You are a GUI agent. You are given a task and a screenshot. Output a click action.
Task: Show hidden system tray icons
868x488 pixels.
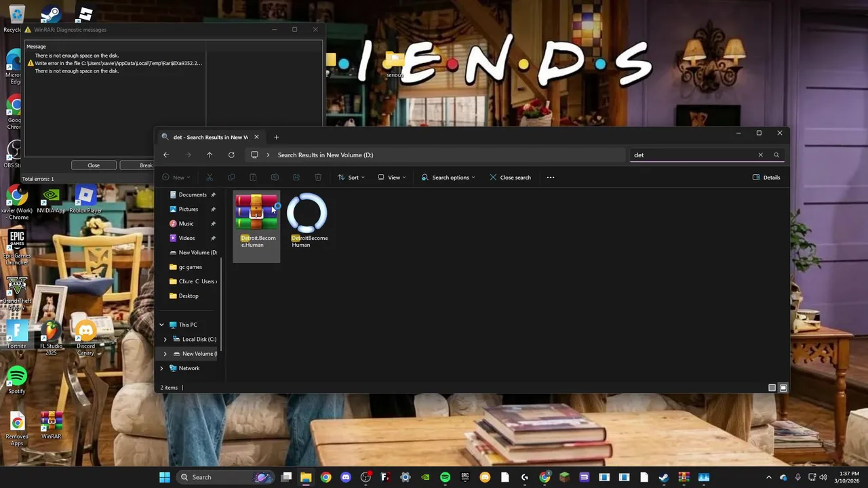tap(769, 477)
